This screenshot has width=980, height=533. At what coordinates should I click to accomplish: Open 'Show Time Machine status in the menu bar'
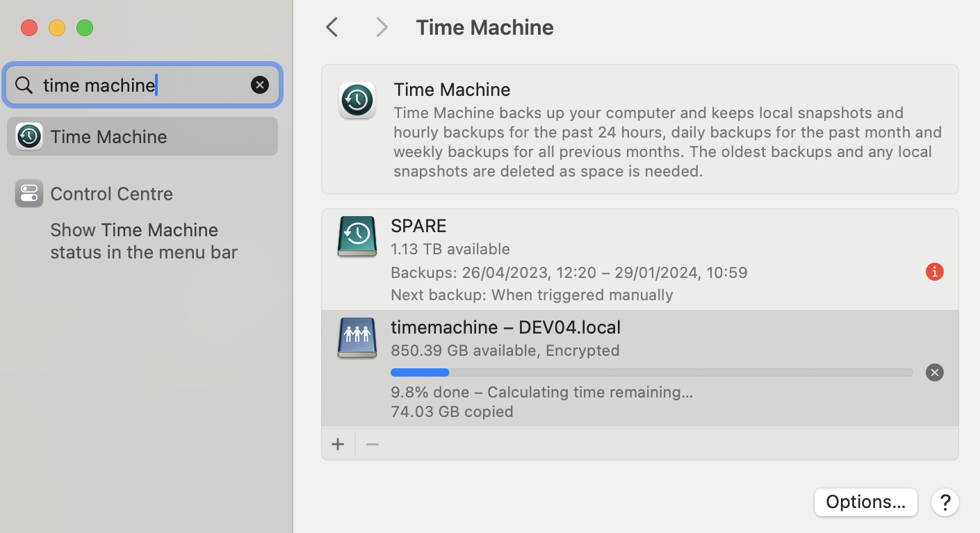click(144, 240)
